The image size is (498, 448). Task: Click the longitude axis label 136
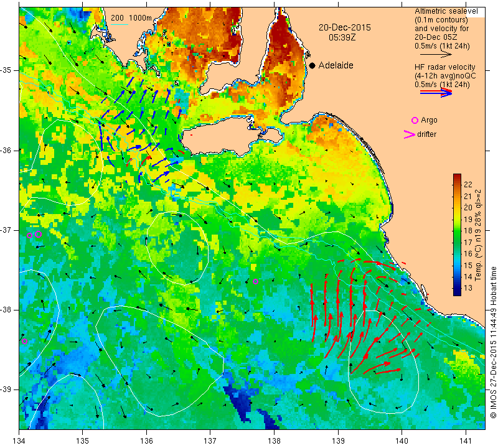[146, 441]
